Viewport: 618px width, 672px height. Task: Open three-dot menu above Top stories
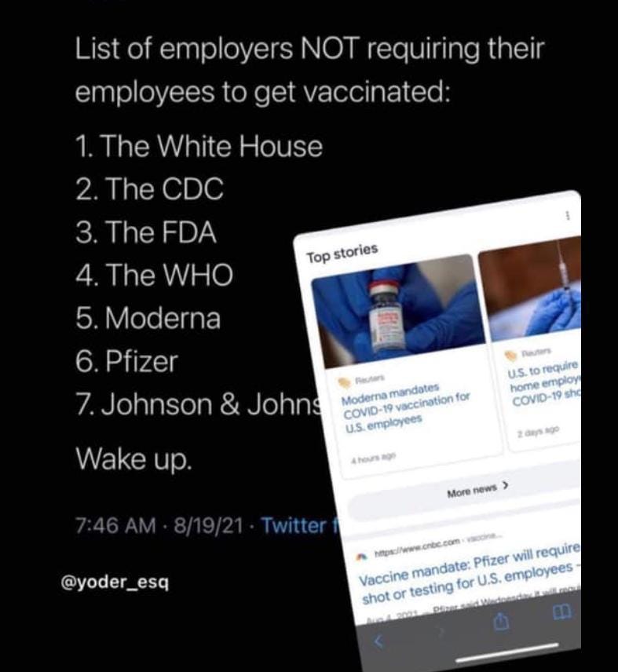pyautogui.click(x=569, y=215)
